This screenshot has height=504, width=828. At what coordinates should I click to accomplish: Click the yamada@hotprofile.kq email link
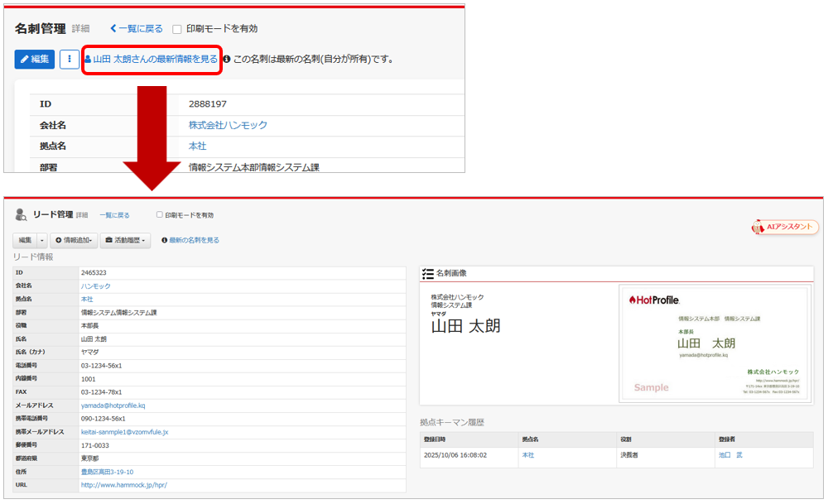(113, 406)
